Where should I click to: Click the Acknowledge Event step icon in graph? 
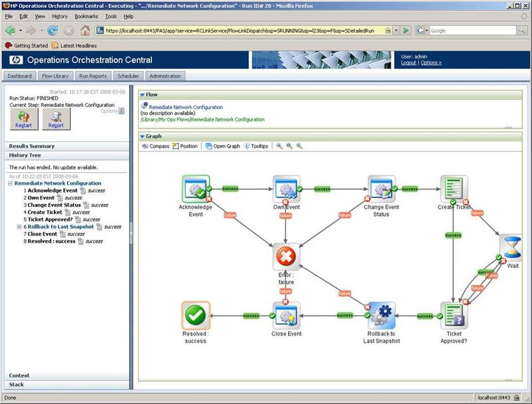pyautogui.click(x=196, y=189)
